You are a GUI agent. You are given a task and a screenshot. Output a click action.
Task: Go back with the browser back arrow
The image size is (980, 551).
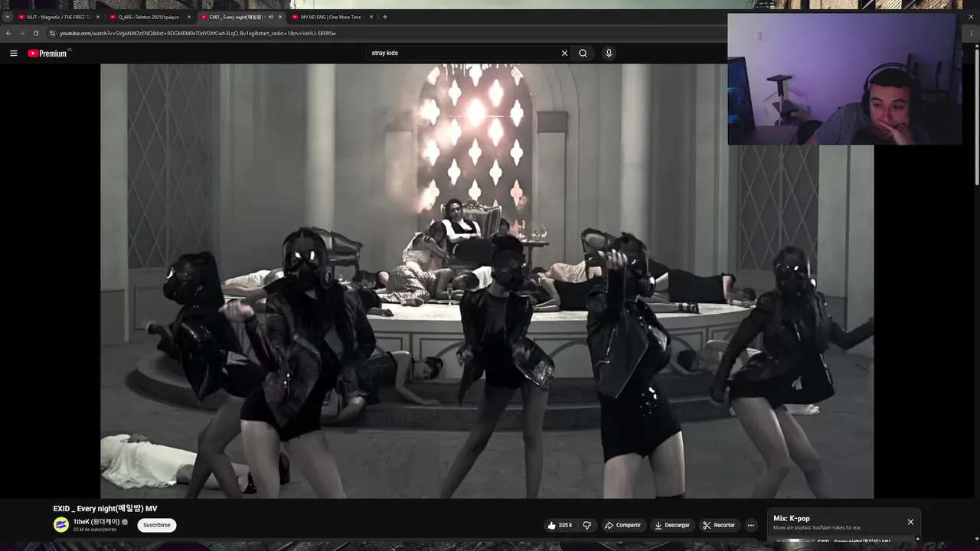[8, 34]
